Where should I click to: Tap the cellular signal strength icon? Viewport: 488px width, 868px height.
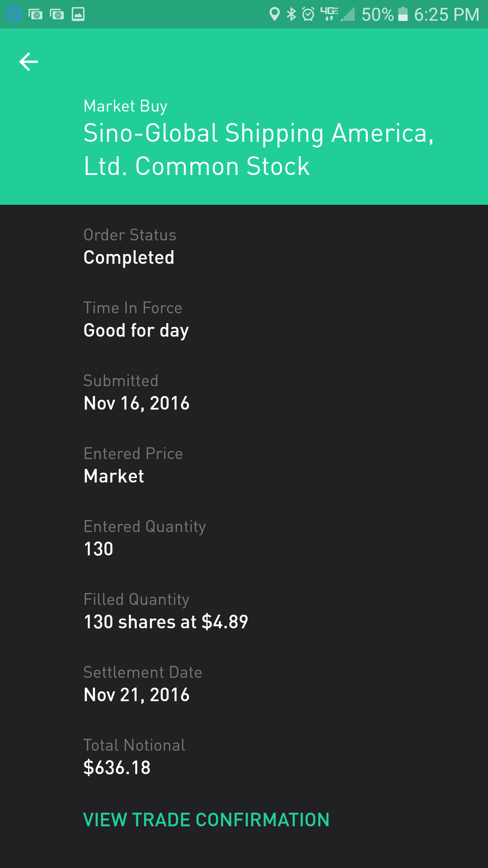[348, 14]
